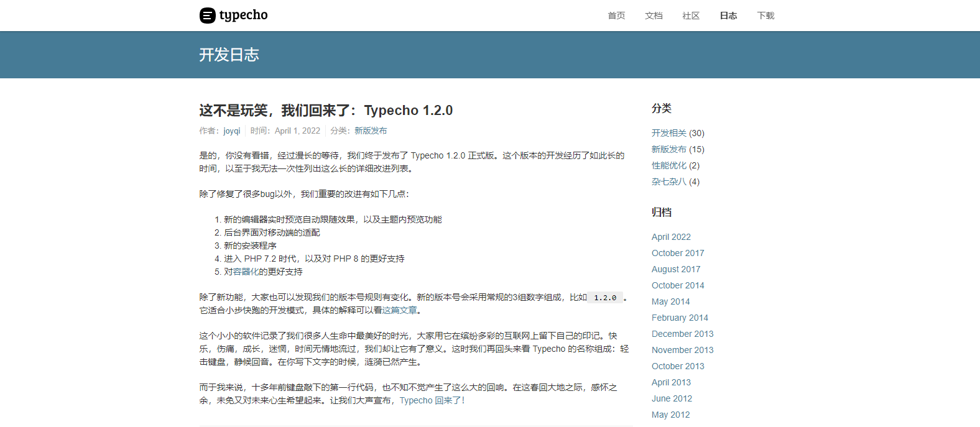Follow the 容器化 link in the list
Screen dimensions: 980x427
tap(246, 272)
